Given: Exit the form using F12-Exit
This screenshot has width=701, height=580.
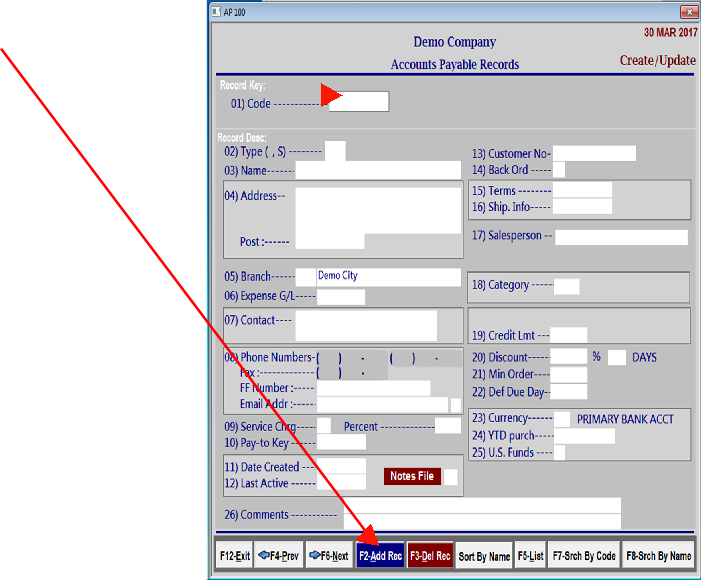Looking at the screenshot, I should (235, 556).
